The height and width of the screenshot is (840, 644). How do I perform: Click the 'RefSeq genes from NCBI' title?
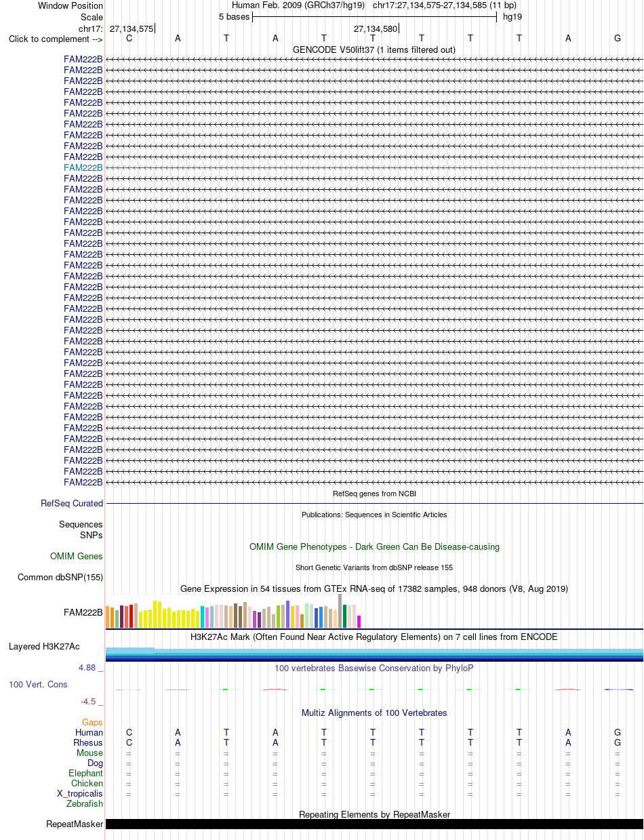374,494
